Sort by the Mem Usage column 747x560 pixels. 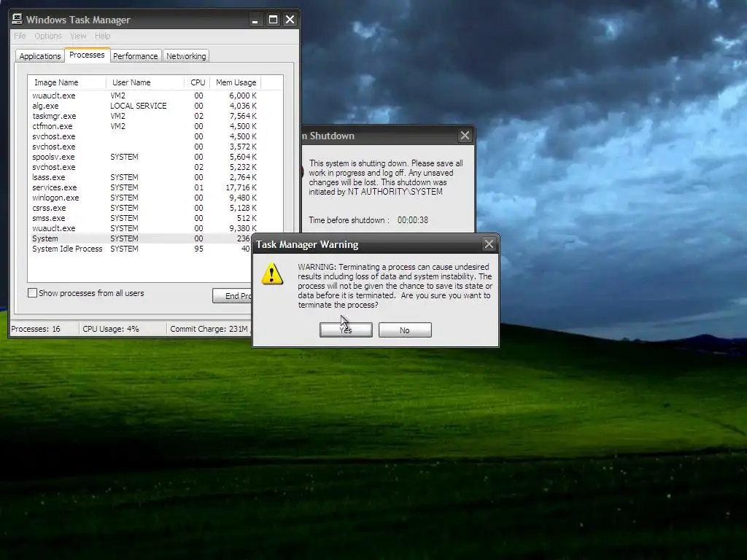(x=236, y=82)
